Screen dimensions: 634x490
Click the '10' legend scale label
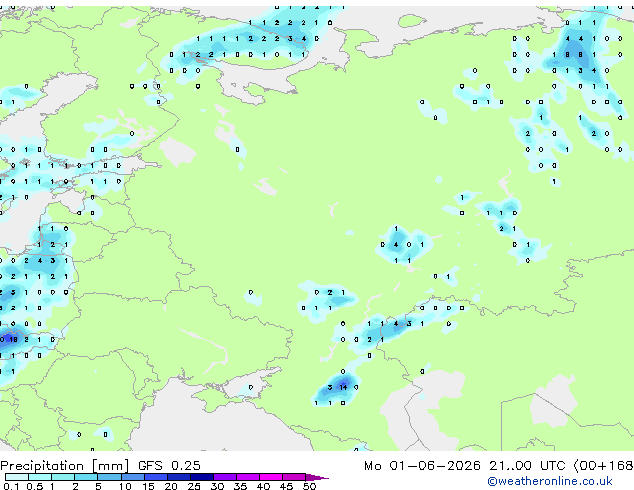(125, 486)
